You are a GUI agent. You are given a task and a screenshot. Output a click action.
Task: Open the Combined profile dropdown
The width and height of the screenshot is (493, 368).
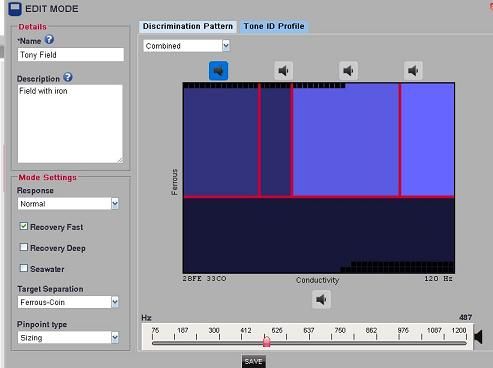(x=186, y=46)
